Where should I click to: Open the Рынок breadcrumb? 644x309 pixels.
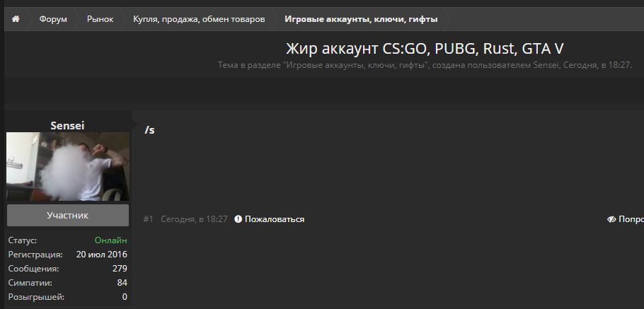pyautogui.click(x=100, y=19)
